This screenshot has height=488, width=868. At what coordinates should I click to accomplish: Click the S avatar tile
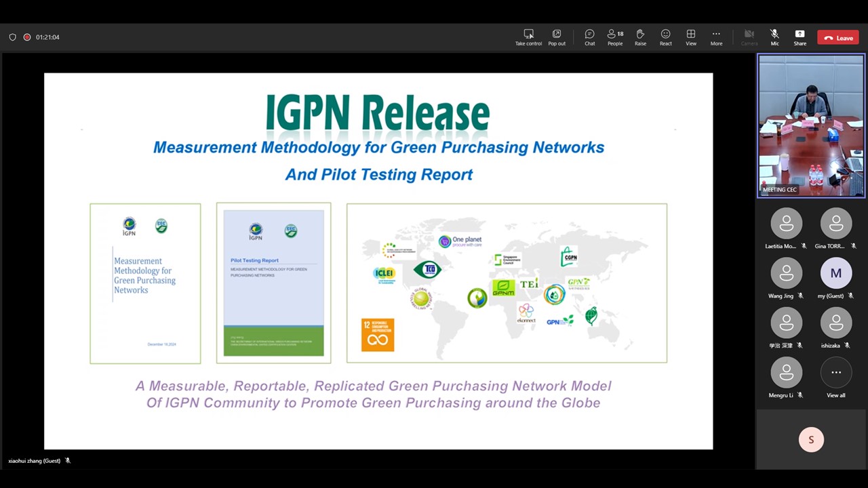coord(810,440)
